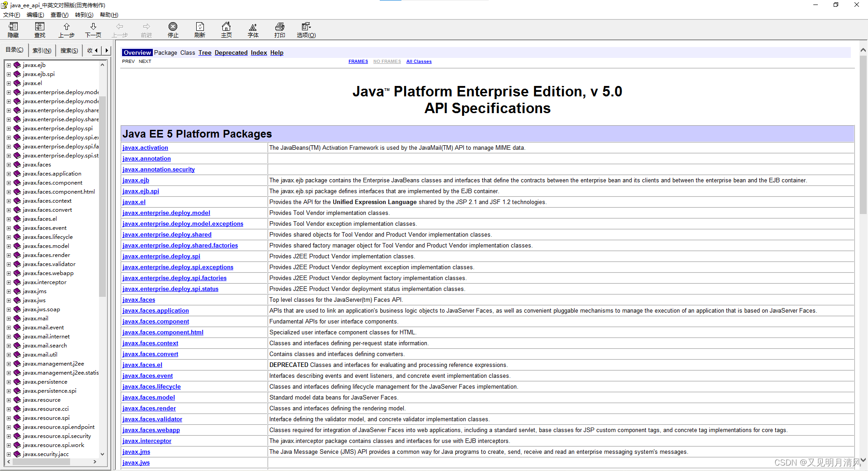The width and height of the screenshot is (868, 471).
Task: Click the 隐藏 (Hide) toolbar icon
Action: [13, 30]
